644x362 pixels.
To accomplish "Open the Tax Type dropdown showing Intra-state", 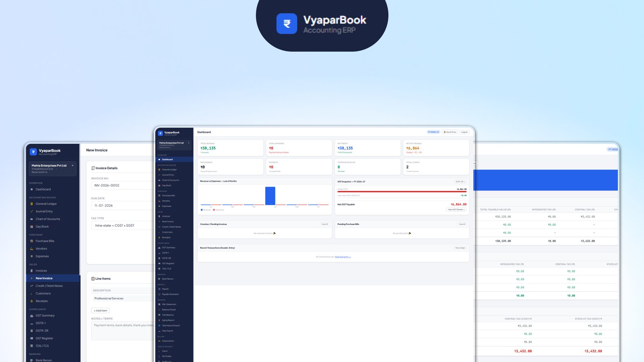I will pos(122,226).
